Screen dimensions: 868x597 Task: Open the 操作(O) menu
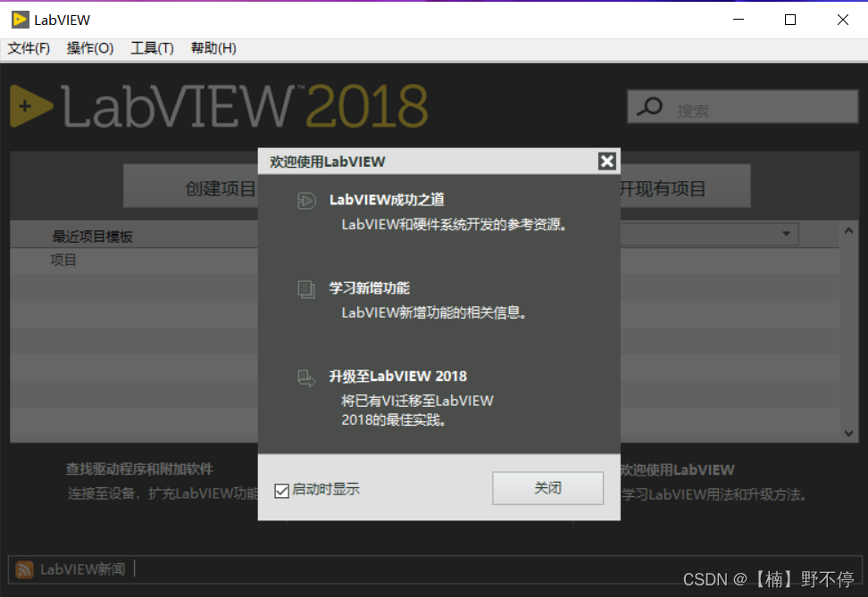point(89,48)
